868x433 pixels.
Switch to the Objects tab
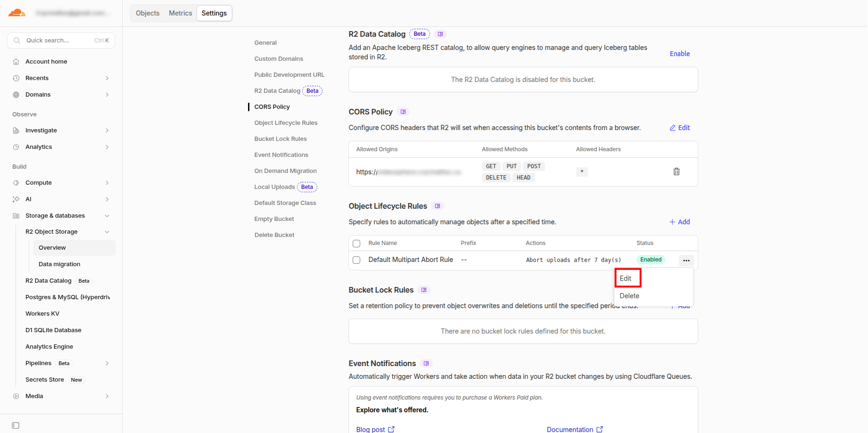pos(148,13)
